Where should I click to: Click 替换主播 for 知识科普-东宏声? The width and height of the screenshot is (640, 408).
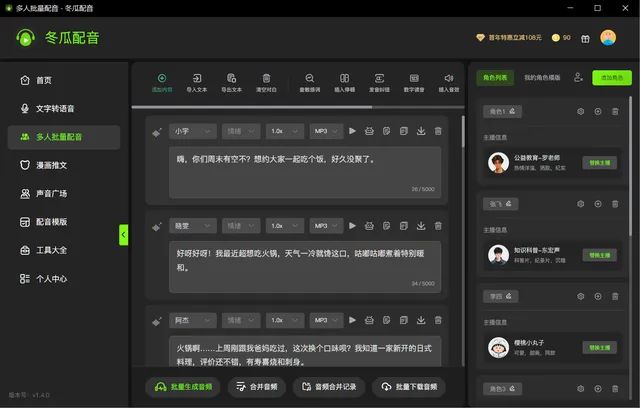pos(600,255)
